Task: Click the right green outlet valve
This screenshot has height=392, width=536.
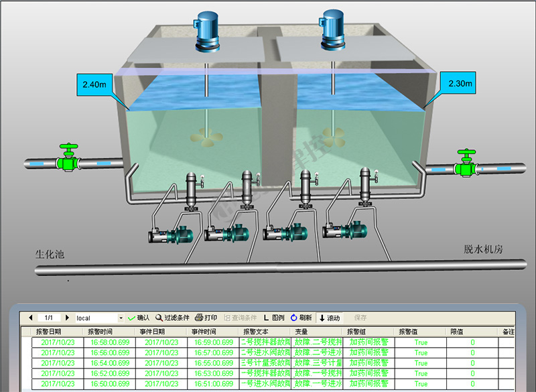Action: [466, 165]
